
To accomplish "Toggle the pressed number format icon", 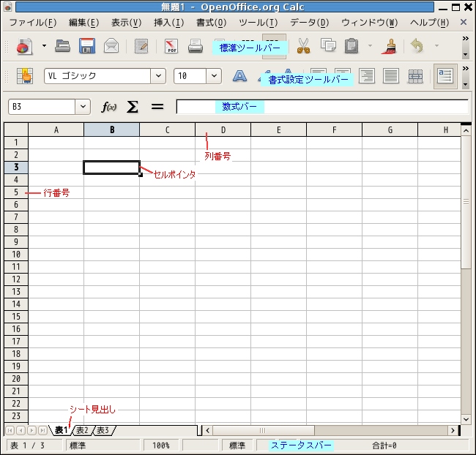I will coord(445,76).
